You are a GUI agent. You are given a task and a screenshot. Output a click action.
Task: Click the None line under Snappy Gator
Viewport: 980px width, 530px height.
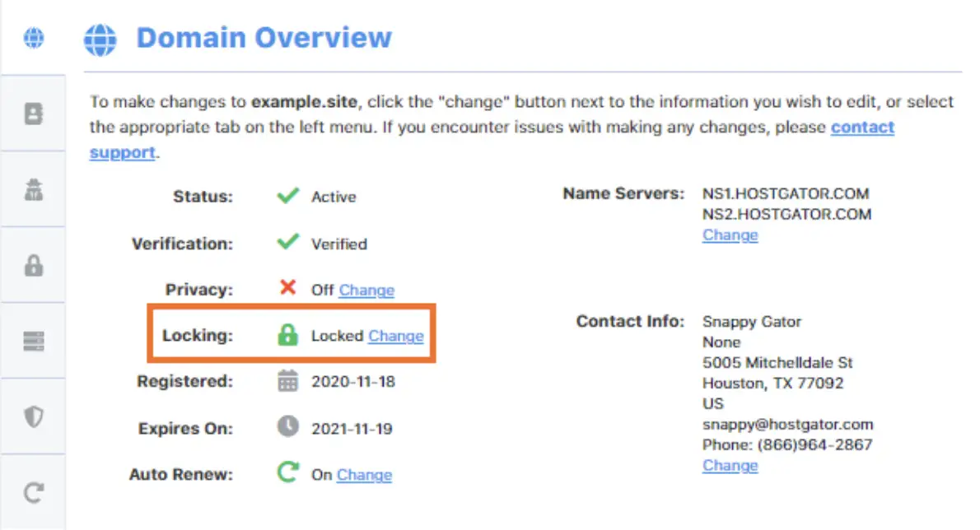[721, 342]
